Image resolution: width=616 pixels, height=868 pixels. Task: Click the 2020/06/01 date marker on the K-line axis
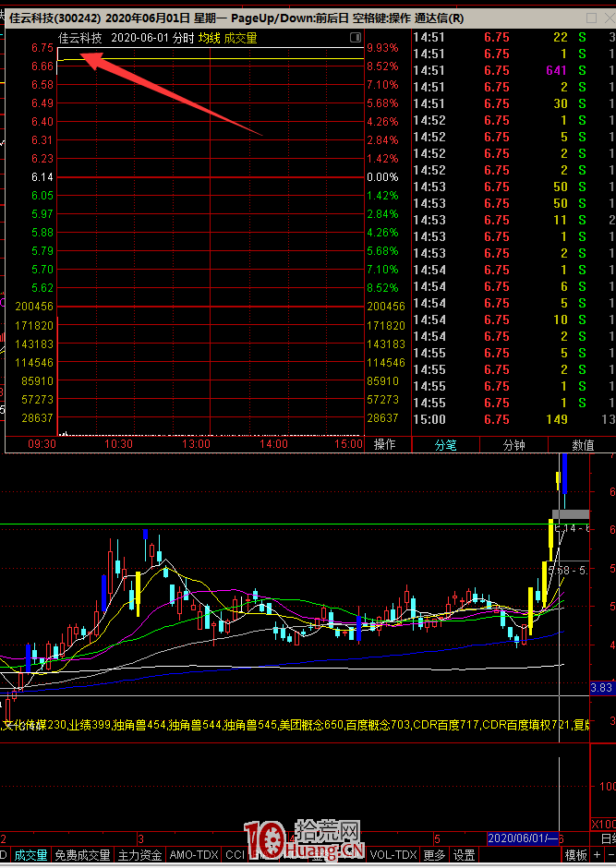(x=523, y=838)
